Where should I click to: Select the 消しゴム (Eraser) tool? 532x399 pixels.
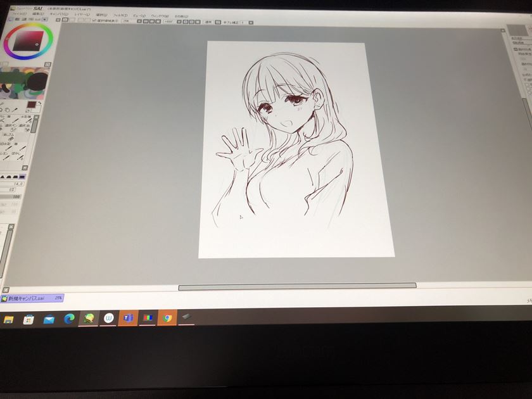(x=11, y=135)
